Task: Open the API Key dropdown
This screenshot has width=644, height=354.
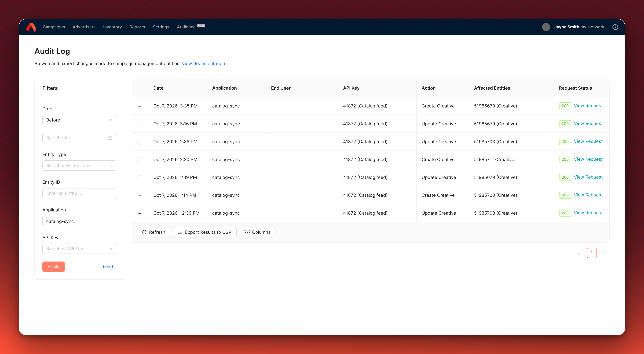Action: [x=79, y=249]
